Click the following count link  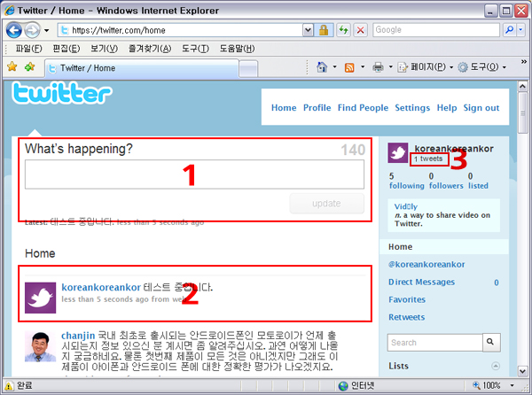tap(406, 181)
